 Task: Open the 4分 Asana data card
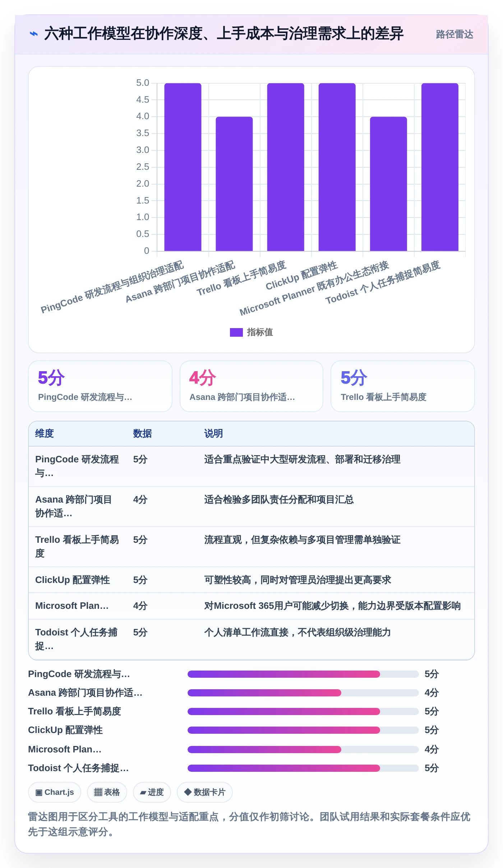click(x=251, y=386)
